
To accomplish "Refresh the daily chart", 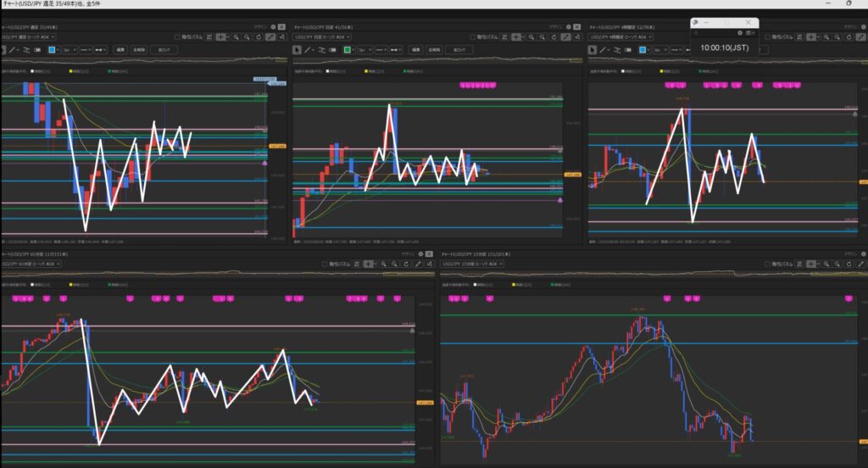I will tap(554, 37).
